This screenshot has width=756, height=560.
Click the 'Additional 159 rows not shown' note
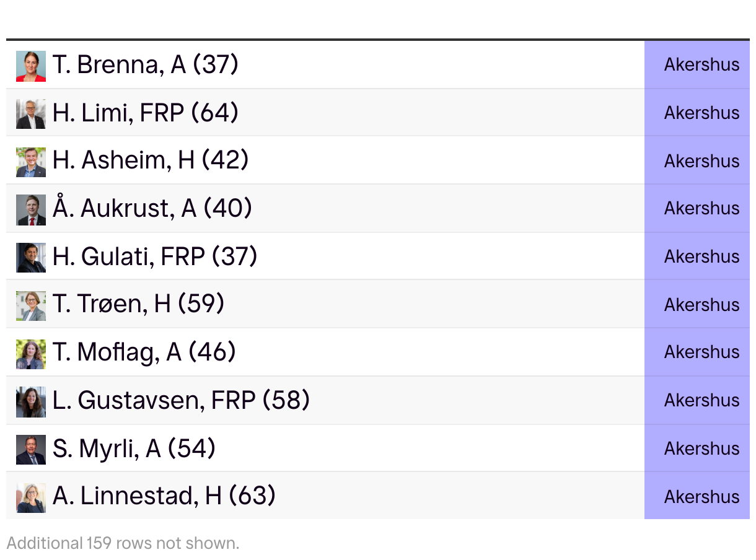[123, 543]
